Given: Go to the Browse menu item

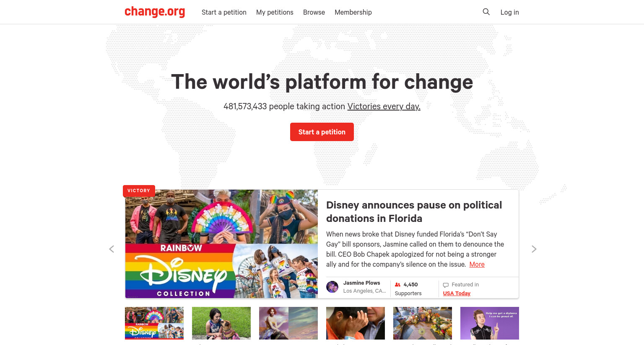Looking at the screenshot, I should coord(314,12).
